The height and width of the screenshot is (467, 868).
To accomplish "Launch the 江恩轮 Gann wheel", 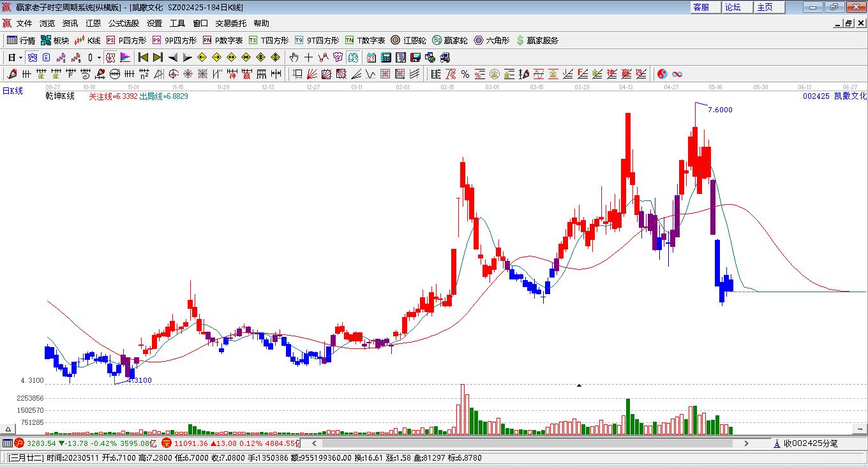I will 408,40.
